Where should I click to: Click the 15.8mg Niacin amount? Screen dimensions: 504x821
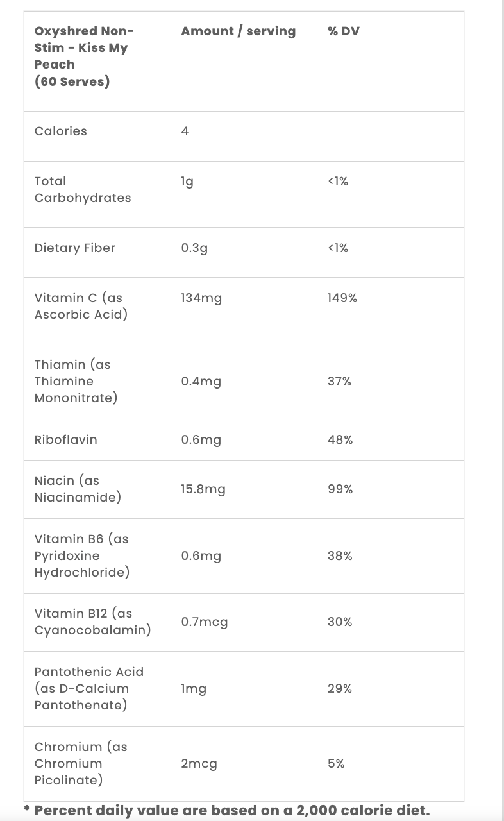[203, 489]
